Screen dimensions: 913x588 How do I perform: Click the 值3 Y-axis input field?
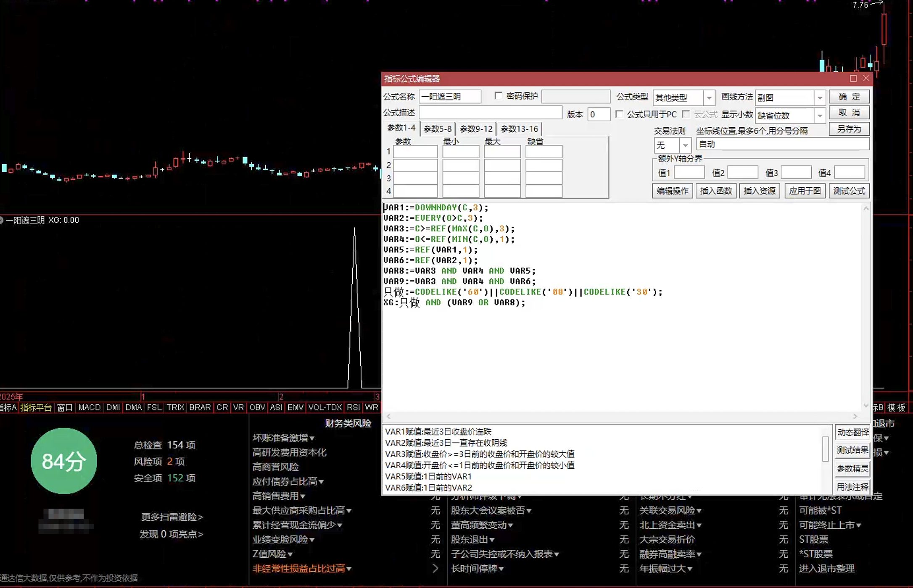click(796, 172)
